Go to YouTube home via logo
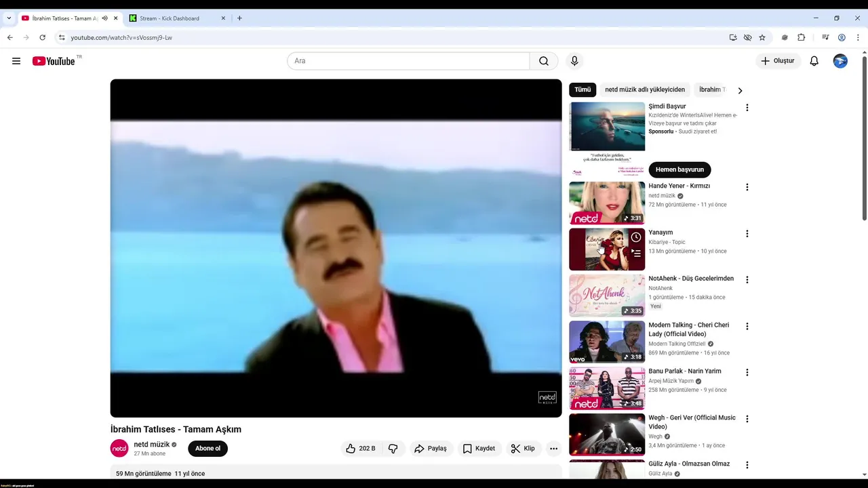Screen dimensions: 868x488 pos(54,61)
